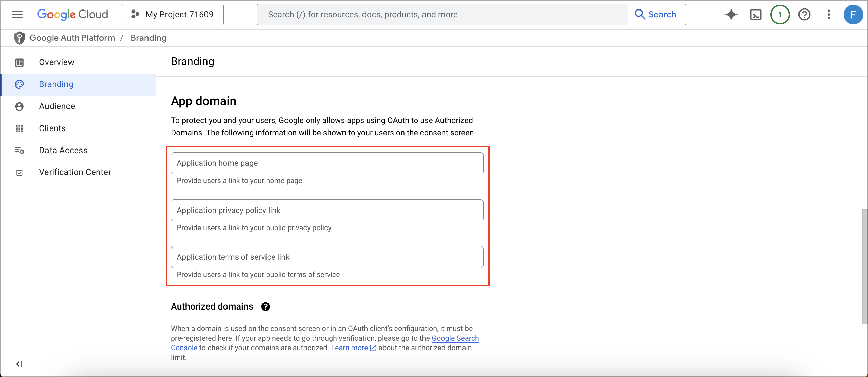The height and width of the screenshot is (377, 868).
Task: Click the 'App domain' heading
Action: point(203,101)
